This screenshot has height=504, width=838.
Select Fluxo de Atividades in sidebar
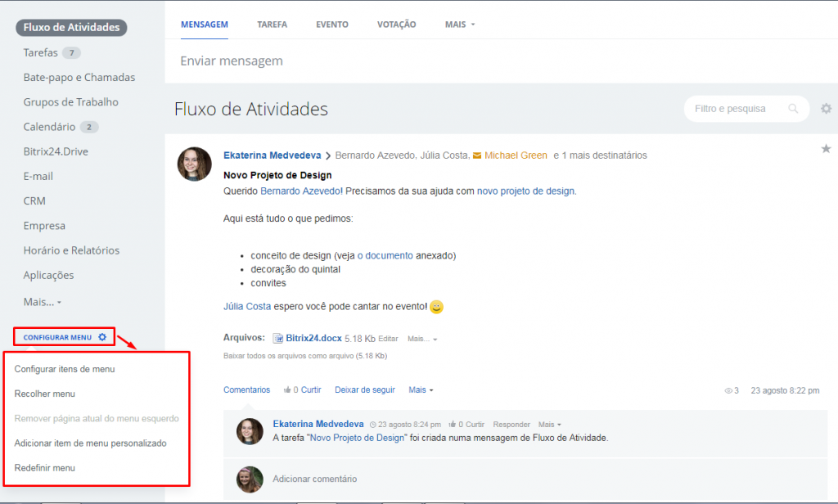click(x=72, y=27)
